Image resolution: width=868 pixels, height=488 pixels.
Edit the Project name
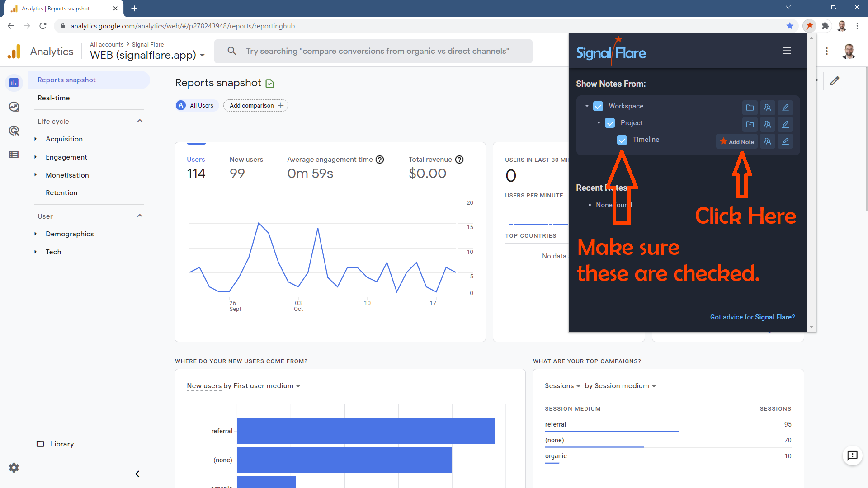point(785,124)
